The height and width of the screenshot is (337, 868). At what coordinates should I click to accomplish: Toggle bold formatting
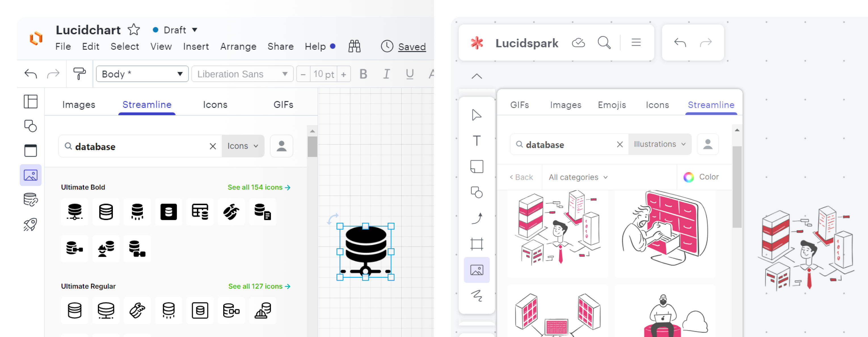pyautogui.click(x=363, y=74)
